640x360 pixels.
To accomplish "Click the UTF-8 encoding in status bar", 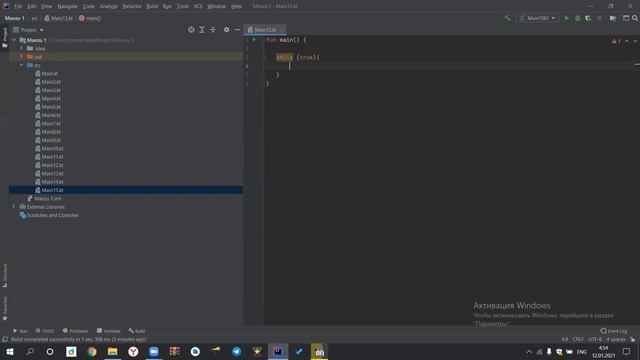I will pos(595,339).
